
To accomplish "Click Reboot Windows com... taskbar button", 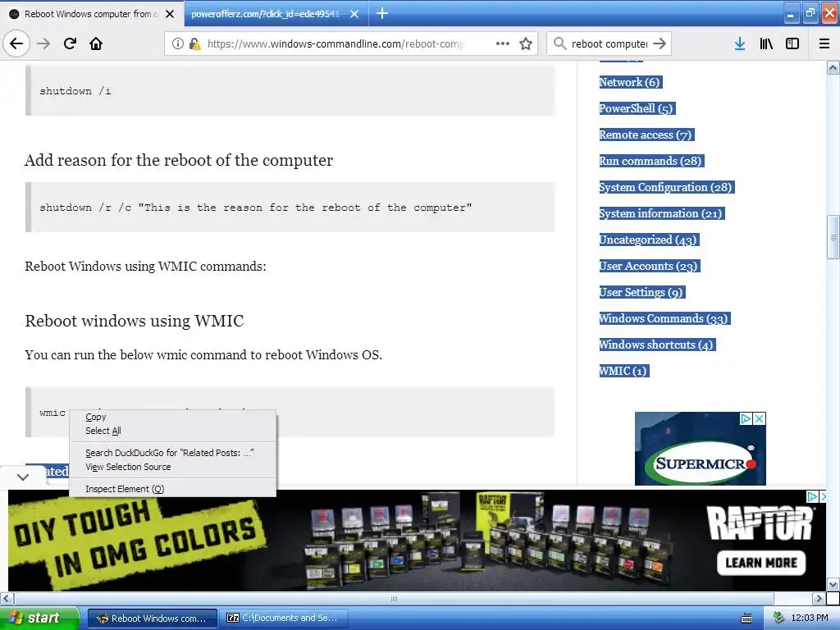I will click(152, 619).
